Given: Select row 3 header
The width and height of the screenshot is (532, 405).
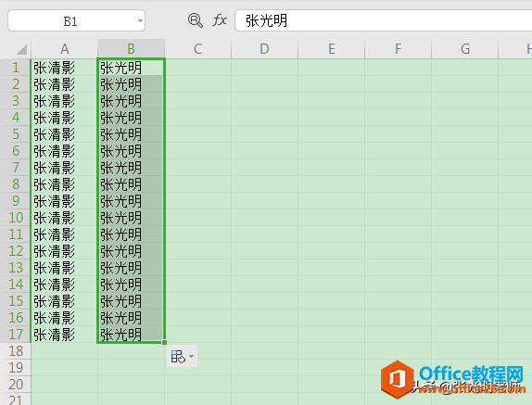Looking at the screenshot, I should 16,100.
